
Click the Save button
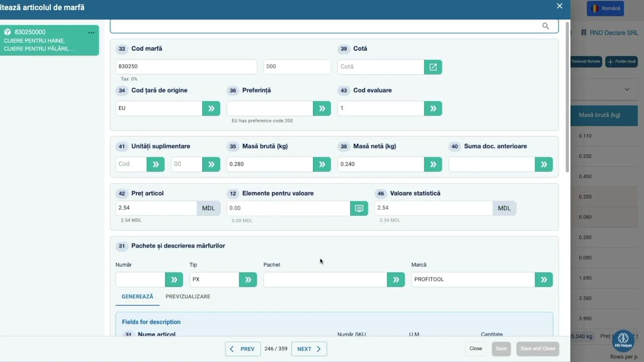[x=501, y=348]
